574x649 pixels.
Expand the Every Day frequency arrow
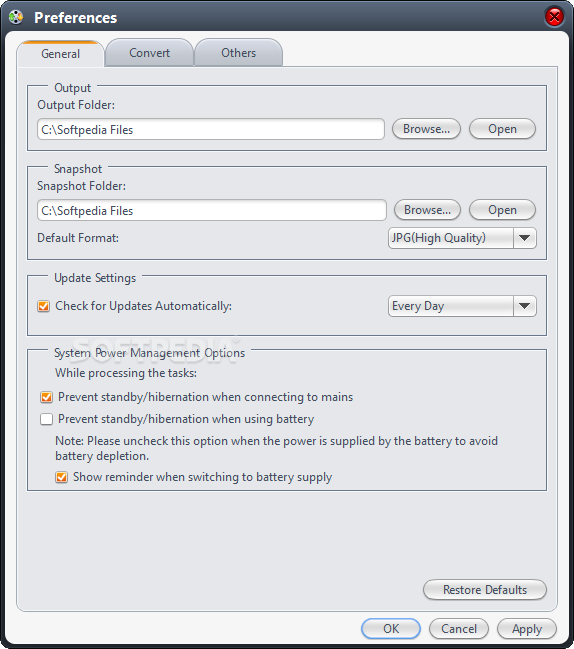tap(524, 306)
